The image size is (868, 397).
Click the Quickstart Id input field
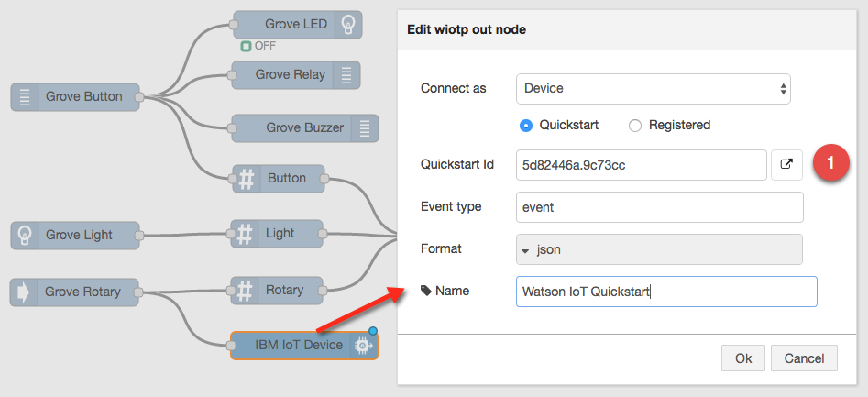click(x=641, y=165)
